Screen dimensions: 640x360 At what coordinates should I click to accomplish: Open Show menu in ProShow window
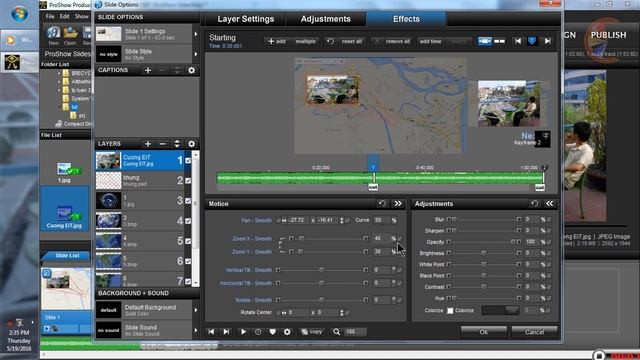(81, 17)
